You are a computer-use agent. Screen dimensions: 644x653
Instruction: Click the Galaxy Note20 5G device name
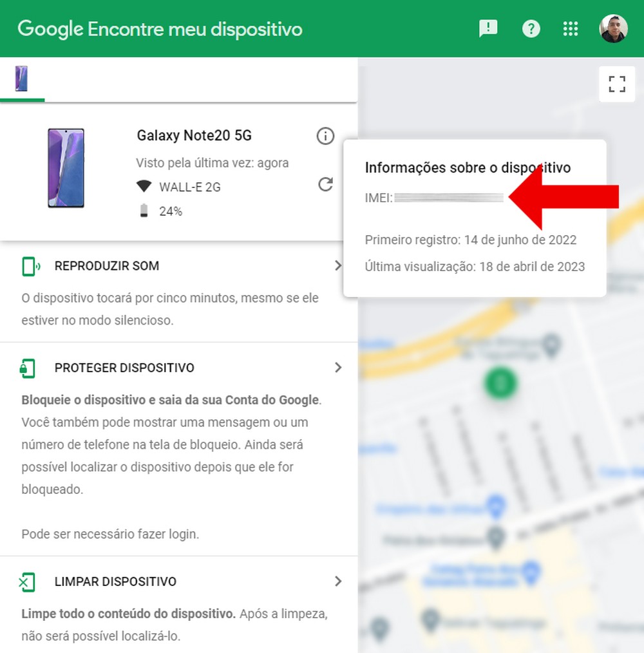tap(194, 135)
